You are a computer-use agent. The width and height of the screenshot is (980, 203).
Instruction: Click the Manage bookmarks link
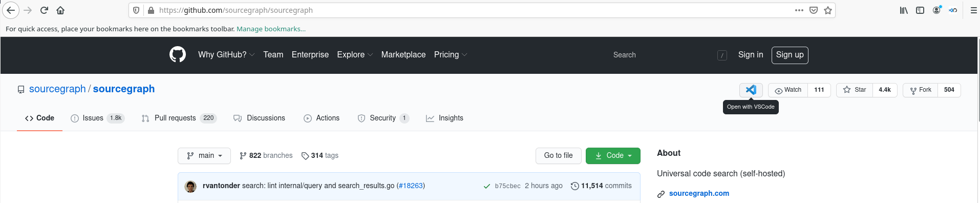tap(271, 29)
